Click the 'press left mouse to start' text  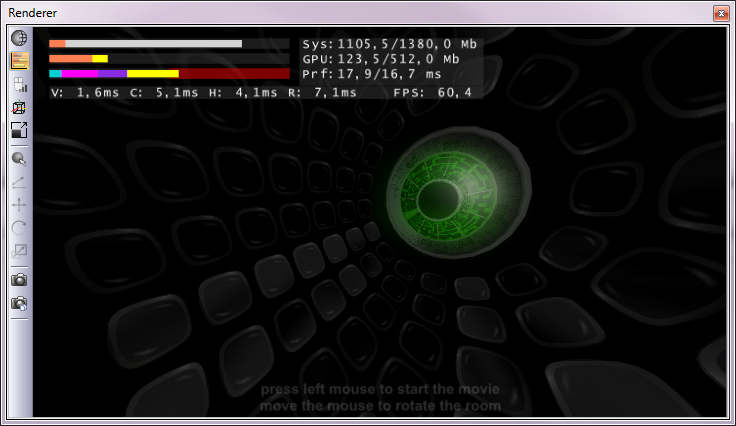coord(380,390)
